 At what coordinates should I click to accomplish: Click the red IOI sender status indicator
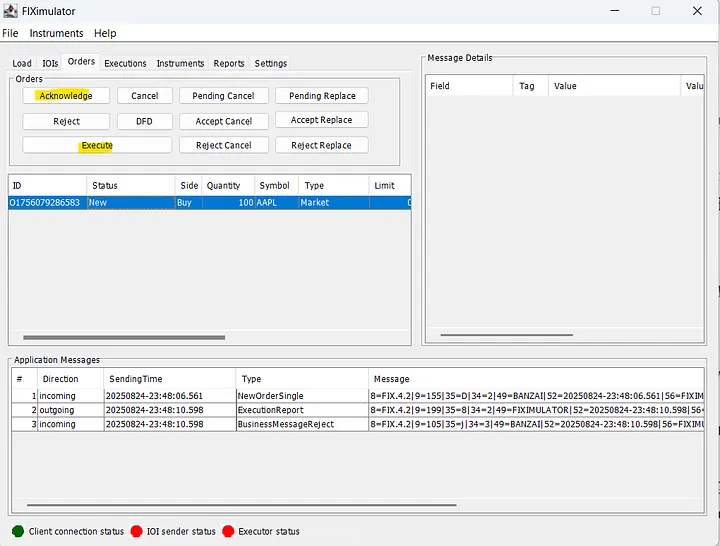coord(136,531)
